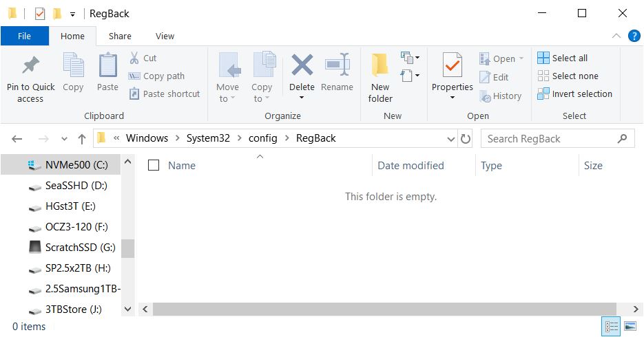Sort by the Name column header
The width and height of the screenshot is (644, 337).
[x=182, y=165]
